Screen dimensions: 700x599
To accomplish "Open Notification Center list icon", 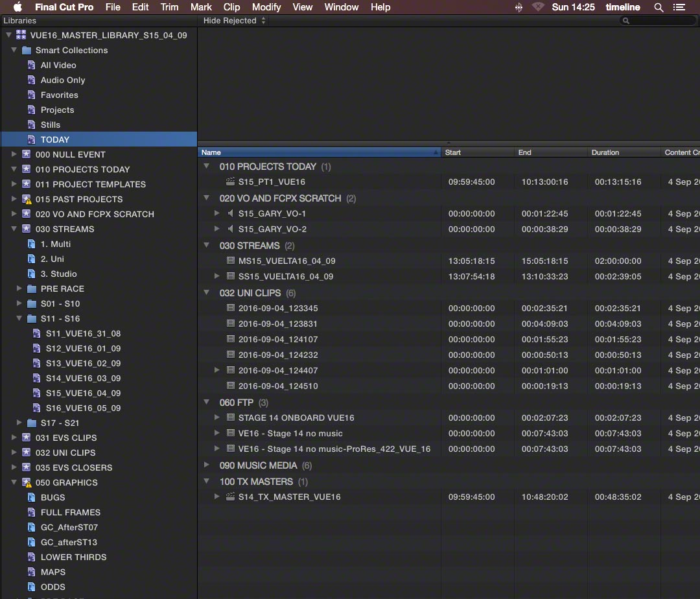I will coord(679,7).
